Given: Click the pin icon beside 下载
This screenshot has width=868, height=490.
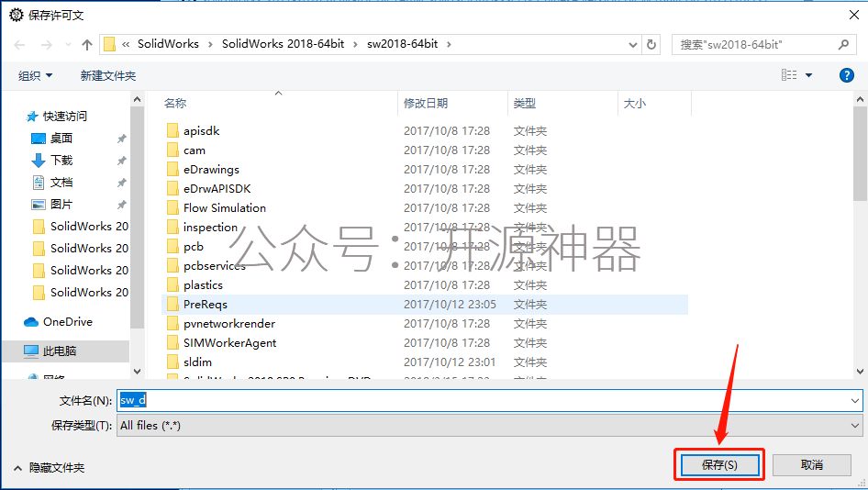Looking at the screenshot, I should pos(121,161).
